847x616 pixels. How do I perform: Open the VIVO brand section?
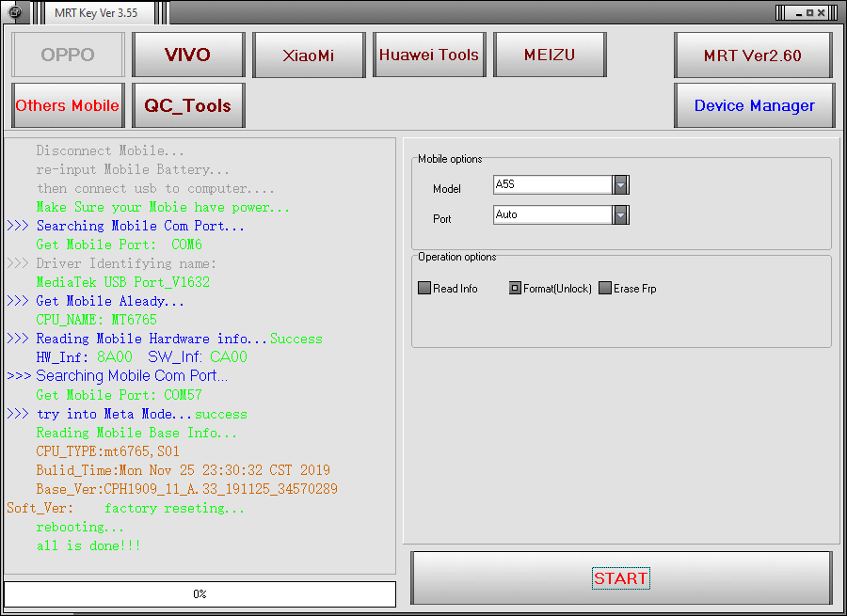point(188,55)
